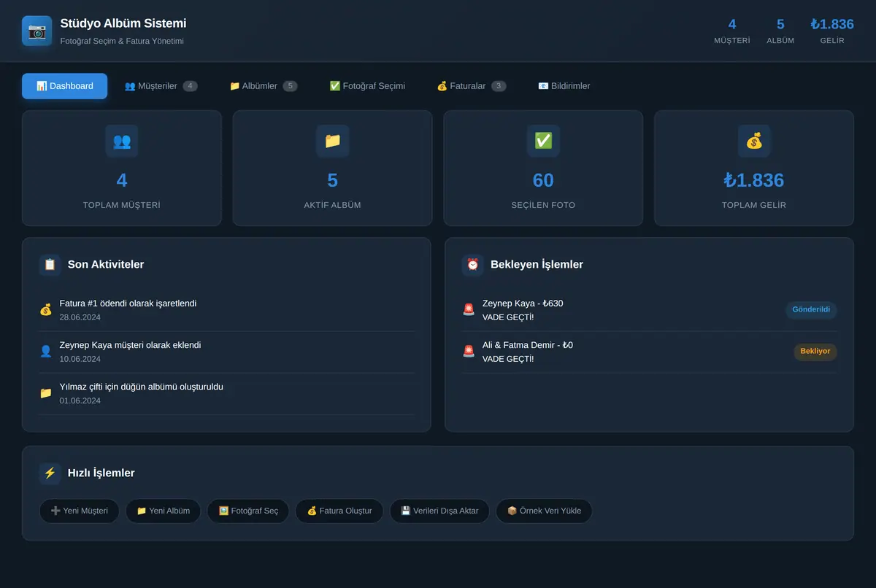Click the camera logo icon in header
This screenshot has height=588, width=876.
36,31
